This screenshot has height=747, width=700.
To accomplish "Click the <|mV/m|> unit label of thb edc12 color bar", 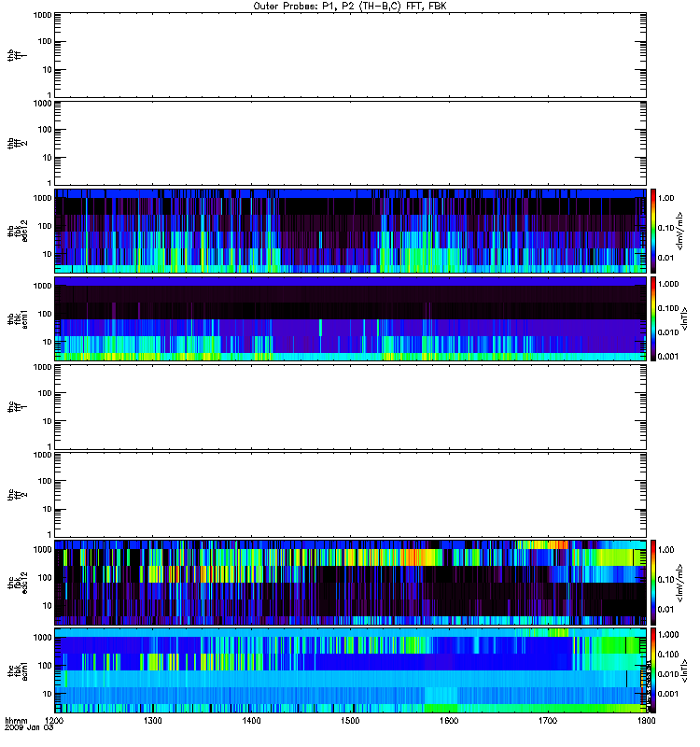I will coord(679,231).
